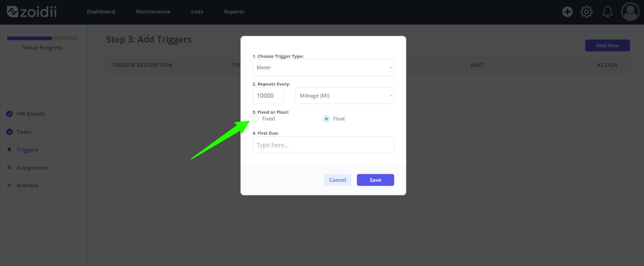Open the Trigger Type dropdown showing Meter

pyautogui.click(x=323, y=67)
